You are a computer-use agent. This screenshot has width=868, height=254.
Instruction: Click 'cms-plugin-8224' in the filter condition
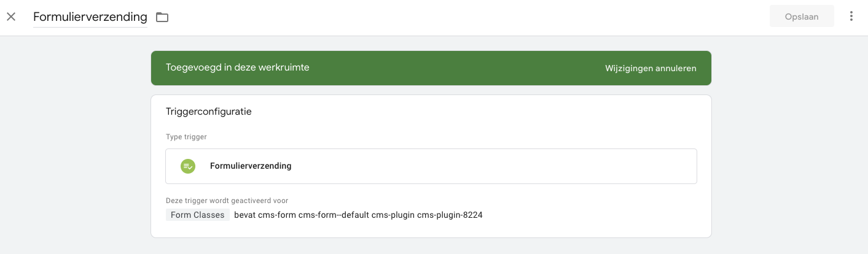(452, 215)
